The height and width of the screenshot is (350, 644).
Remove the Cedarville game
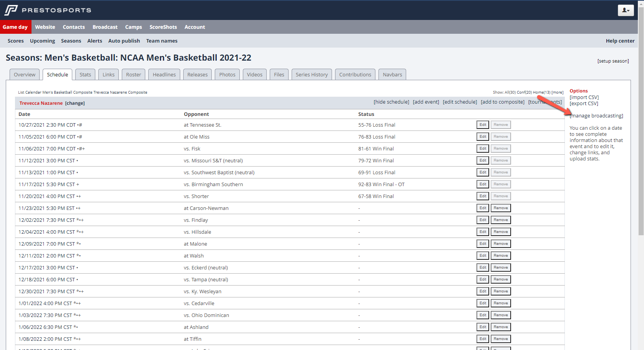pos(501,303)
